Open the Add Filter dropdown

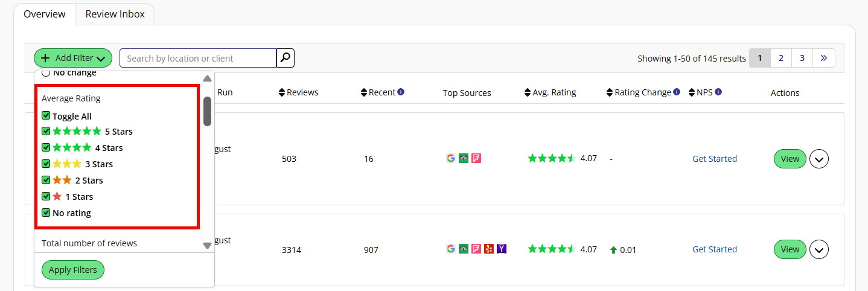point(73,58)
